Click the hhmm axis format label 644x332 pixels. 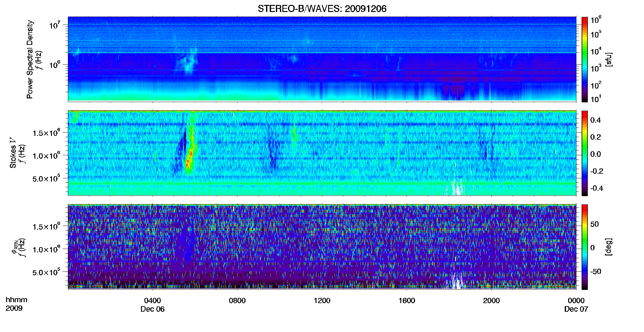coord(17,300)
